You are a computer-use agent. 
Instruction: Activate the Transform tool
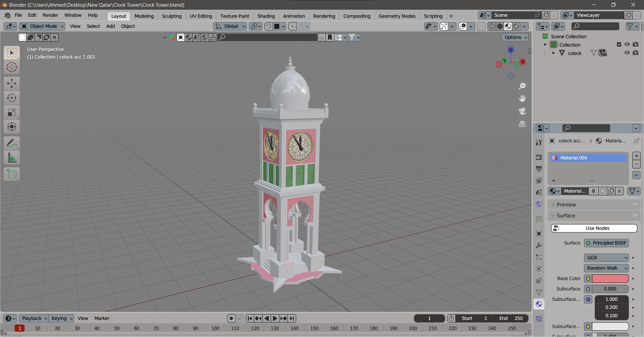point(12,127)
